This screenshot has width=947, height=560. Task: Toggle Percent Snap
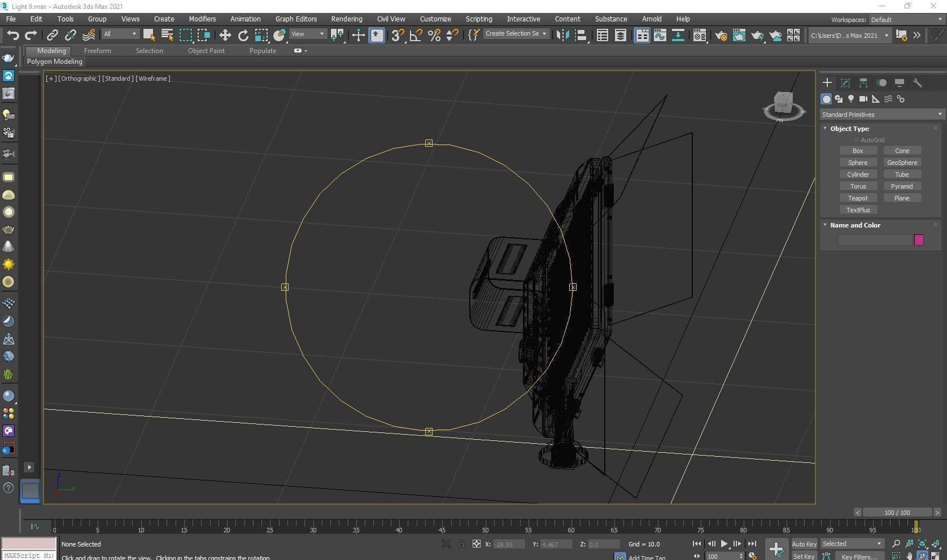pos(434,35)
